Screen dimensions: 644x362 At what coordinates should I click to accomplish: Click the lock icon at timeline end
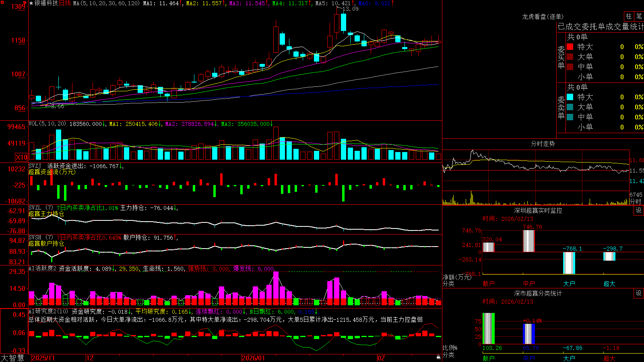(438, 357)
